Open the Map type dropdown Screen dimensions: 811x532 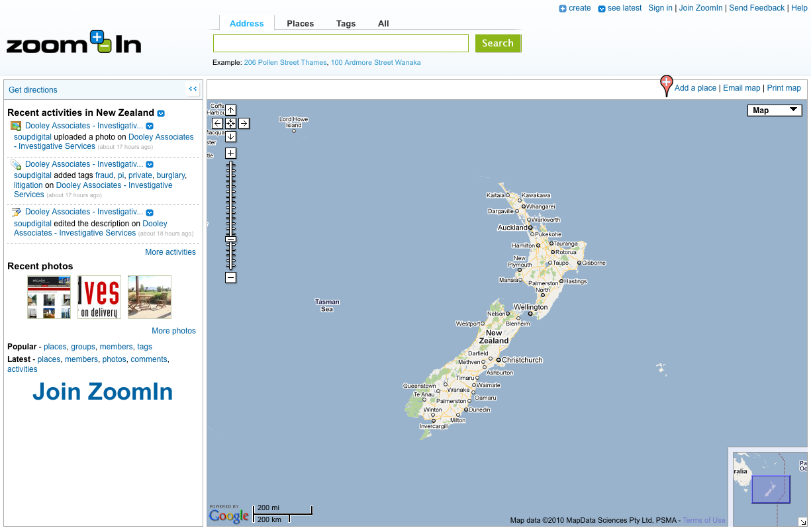pos(775,111)
